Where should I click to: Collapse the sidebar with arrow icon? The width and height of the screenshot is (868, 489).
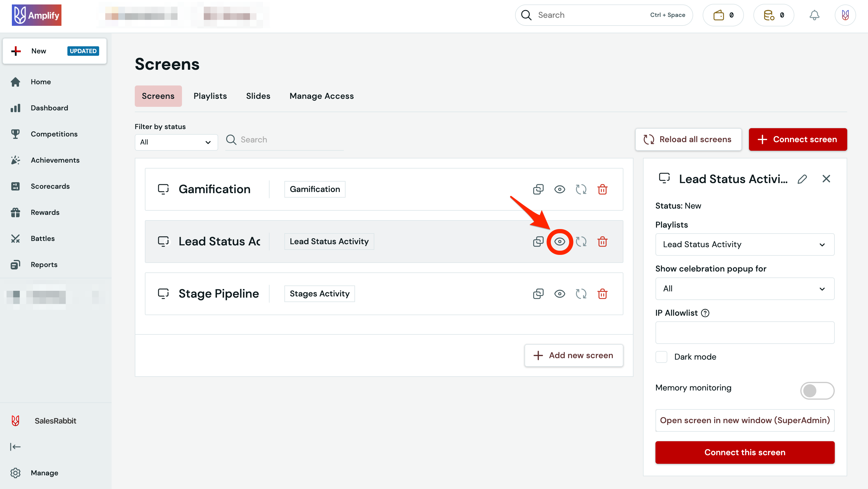(x=15, y=447)
